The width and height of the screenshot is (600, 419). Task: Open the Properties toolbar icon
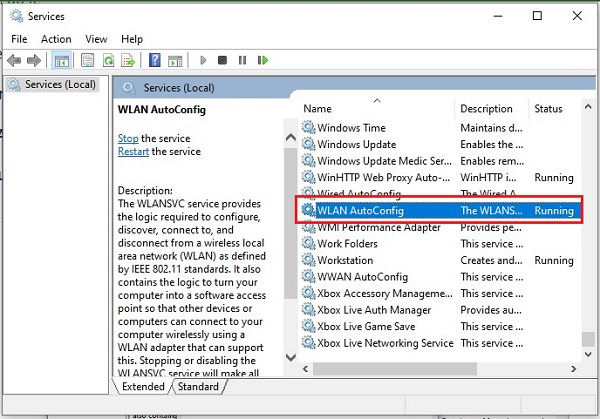pyautogui.click(x=87, y=60)
